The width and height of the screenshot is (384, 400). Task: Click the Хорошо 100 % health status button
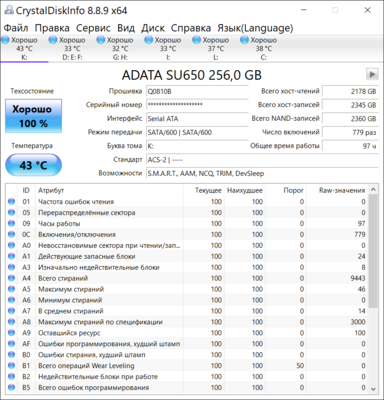pyautogui.click(x=33, y=116)
